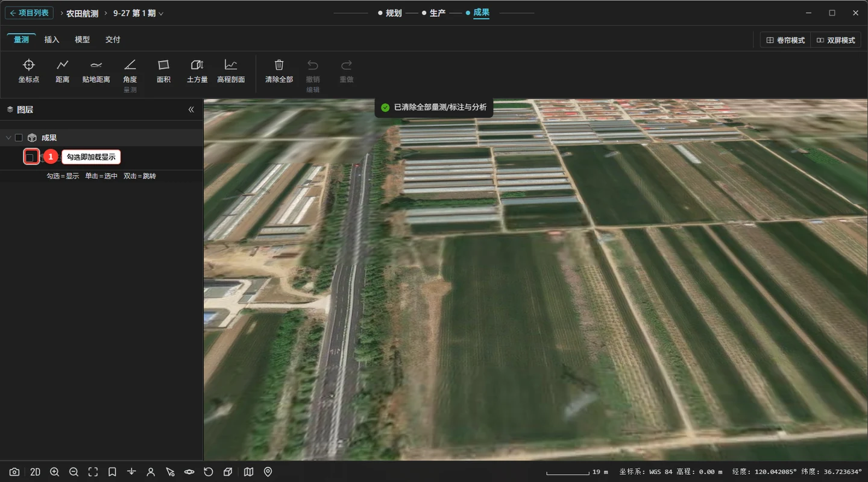Open the 土方量 earthwork volume tool
This screenshot has height=482, width=868.
click(x=197, y=71)
